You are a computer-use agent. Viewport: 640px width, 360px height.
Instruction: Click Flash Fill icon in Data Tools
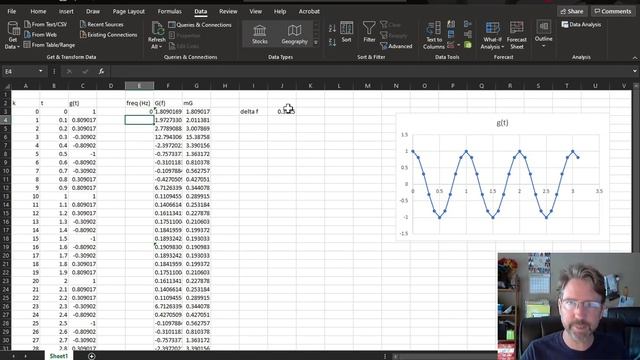tap(451, 24)
